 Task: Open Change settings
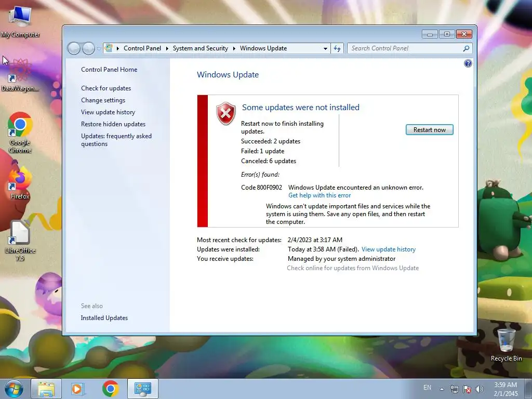tap(103, 100)
